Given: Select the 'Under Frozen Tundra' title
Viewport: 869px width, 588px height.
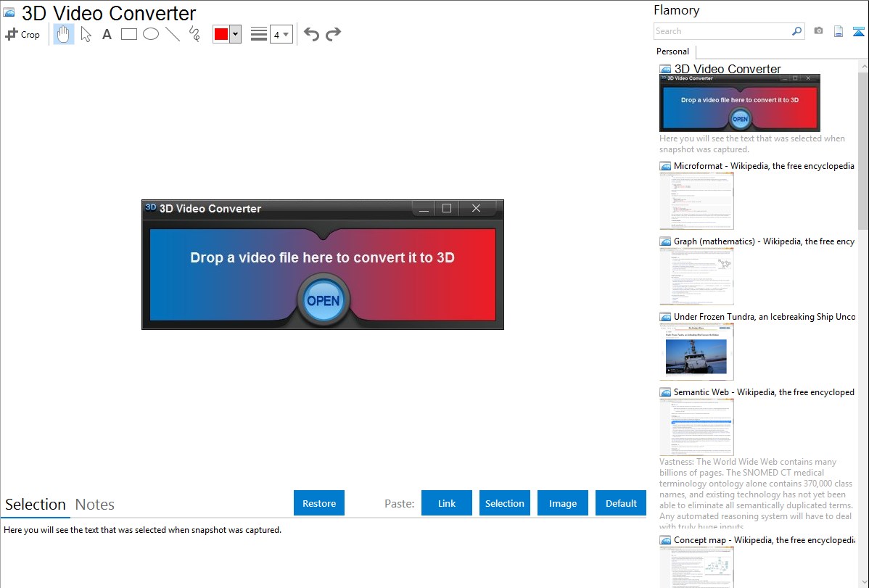Looking at the screenshot, I should coord(765,316).
